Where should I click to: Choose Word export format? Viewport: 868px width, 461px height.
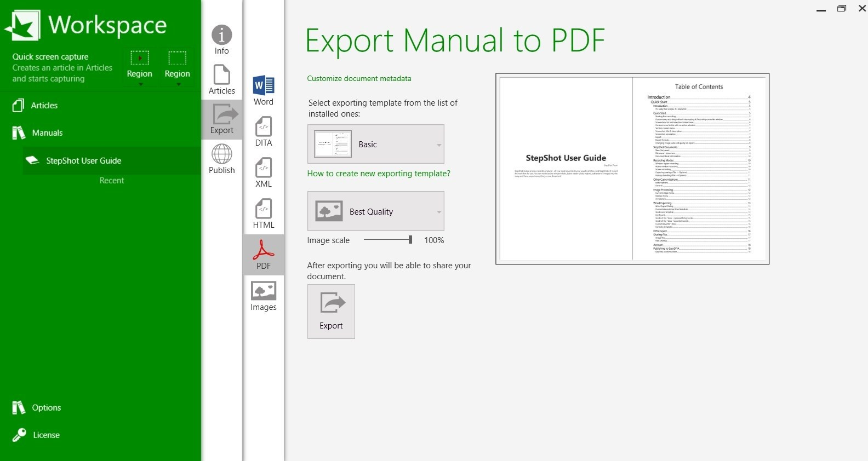(264, 90)
